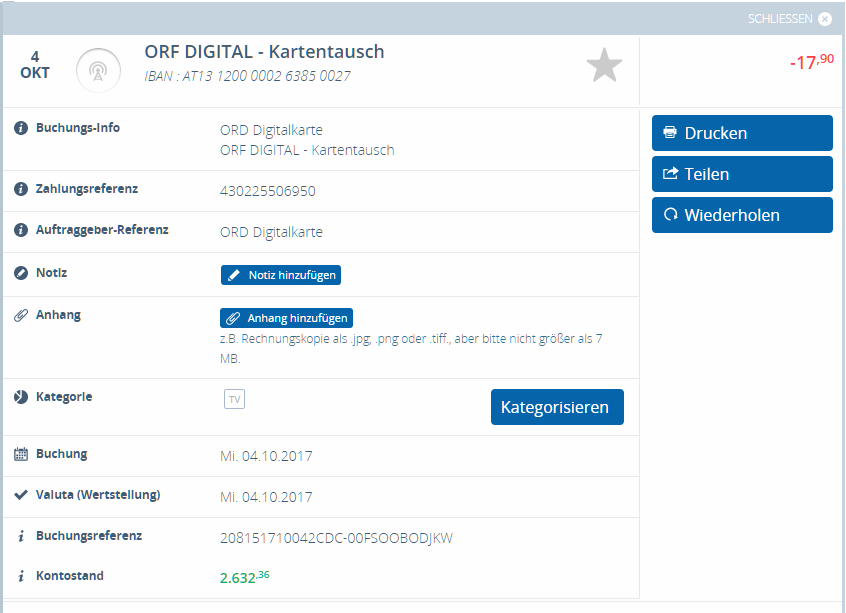Click the Buchungsreferenz info icon
The width and height of the screenshot is (846, 613).
(x=21, y=536)
